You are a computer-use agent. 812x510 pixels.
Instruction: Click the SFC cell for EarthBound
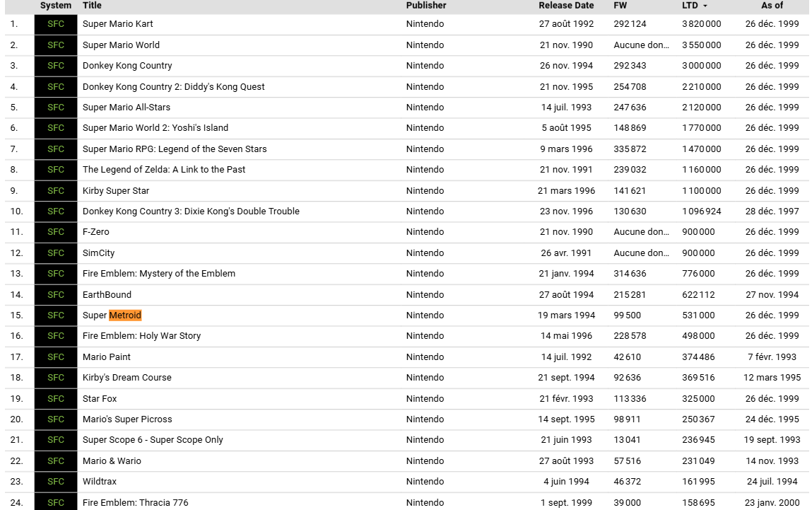click(56, 294)
